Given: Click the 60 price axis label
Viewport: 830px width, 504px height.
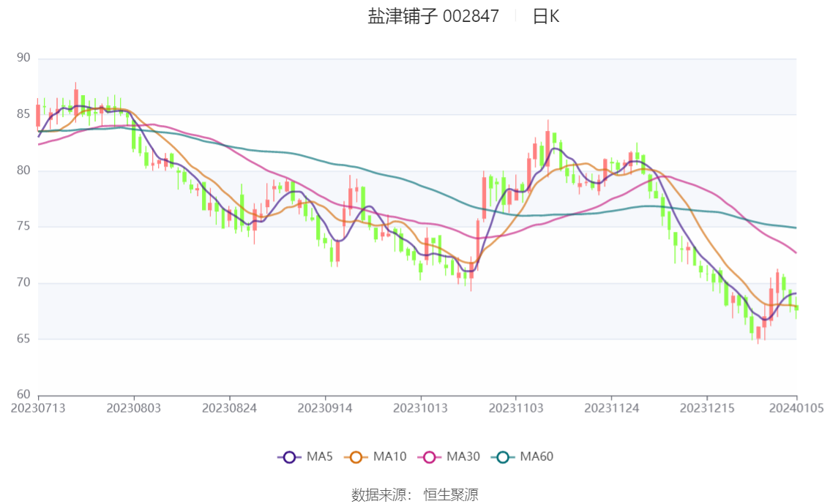Looking at the screenshot, I should point(23,394).
